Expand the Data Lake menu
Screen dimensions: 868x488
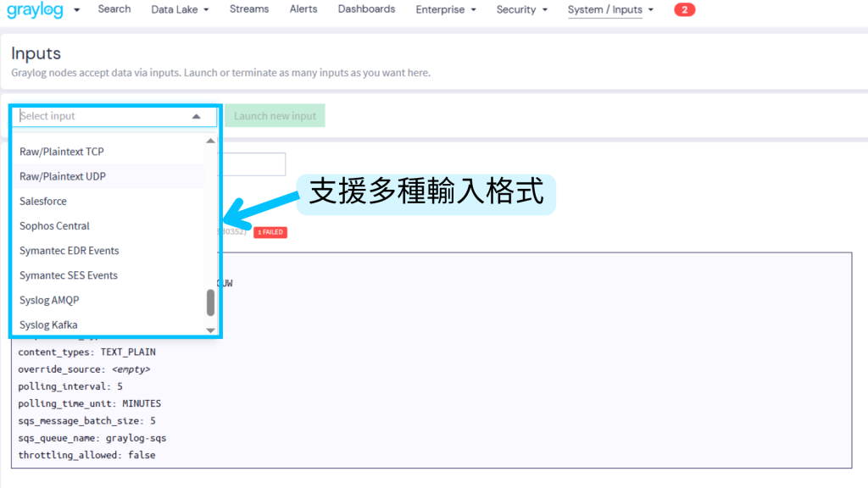tap(180, 9)
